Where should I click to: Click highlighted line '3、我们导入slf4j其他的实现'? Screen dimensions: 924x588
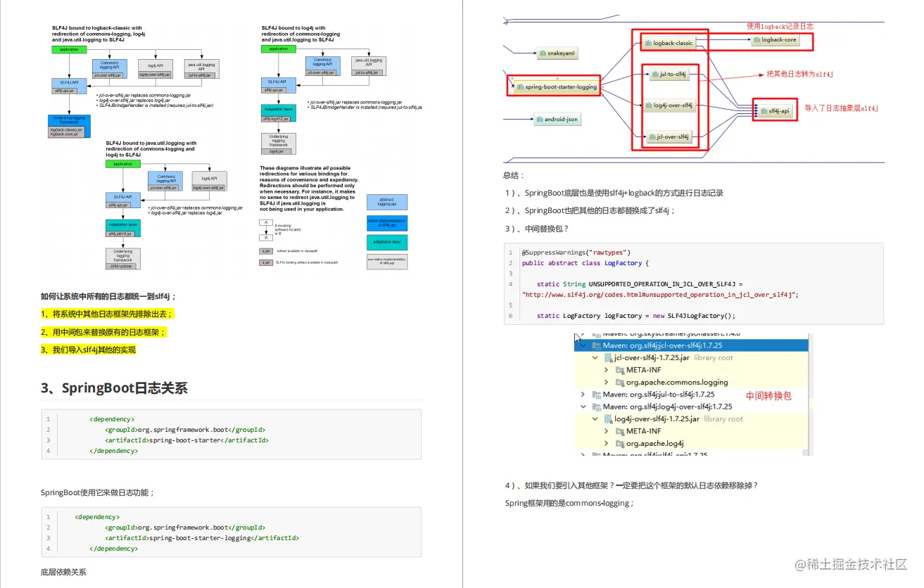pyautogui.click(x=88, y=350)
